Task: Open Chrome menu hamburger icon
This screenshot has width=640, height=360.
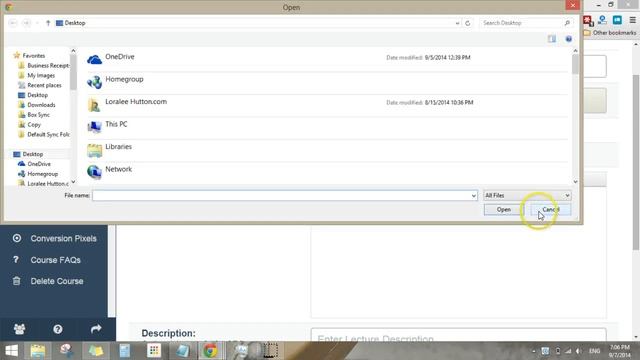Action: pyautogui.click(x=633, y=20)
